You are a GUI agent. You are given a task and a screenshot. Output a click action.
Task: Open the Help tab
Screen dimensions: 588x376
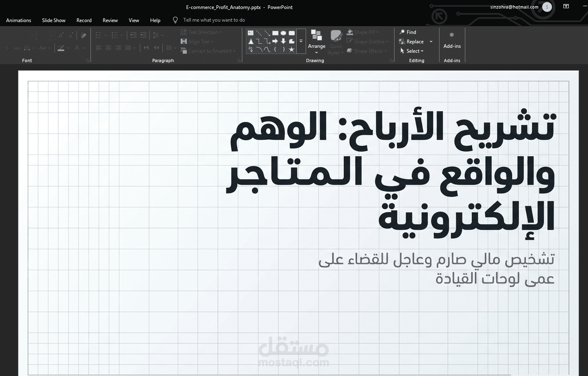pyautogui.click(x=155, y=20)
